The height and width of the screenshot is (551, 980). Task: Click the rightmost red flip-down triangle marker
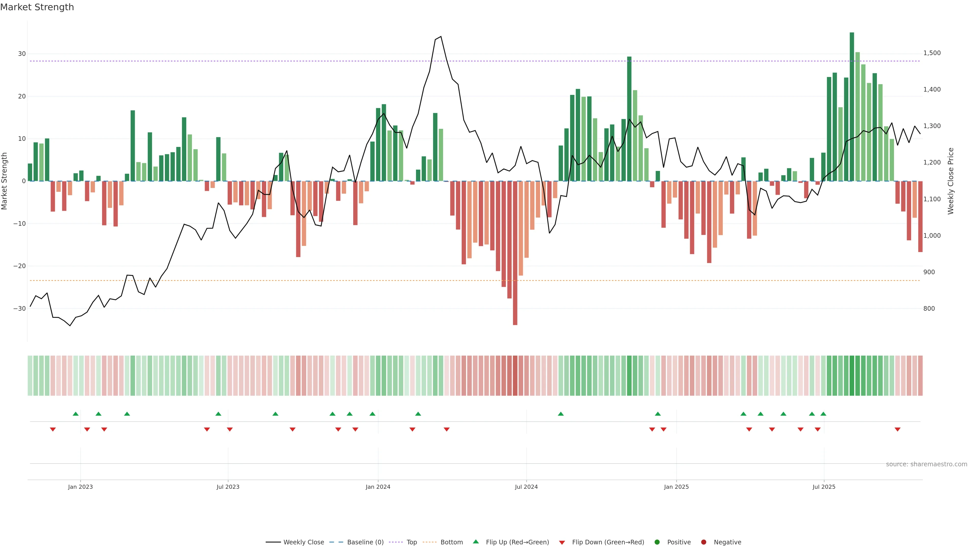pos(898,429)
